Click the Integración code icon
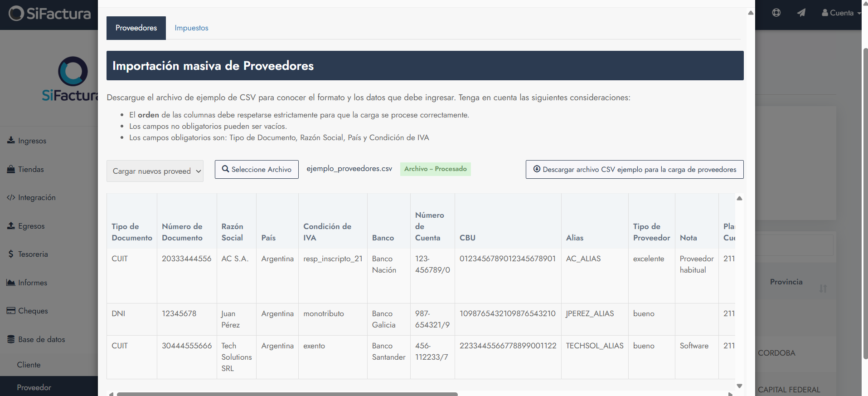This screenshot has width=868, height=396. [11, 197]
